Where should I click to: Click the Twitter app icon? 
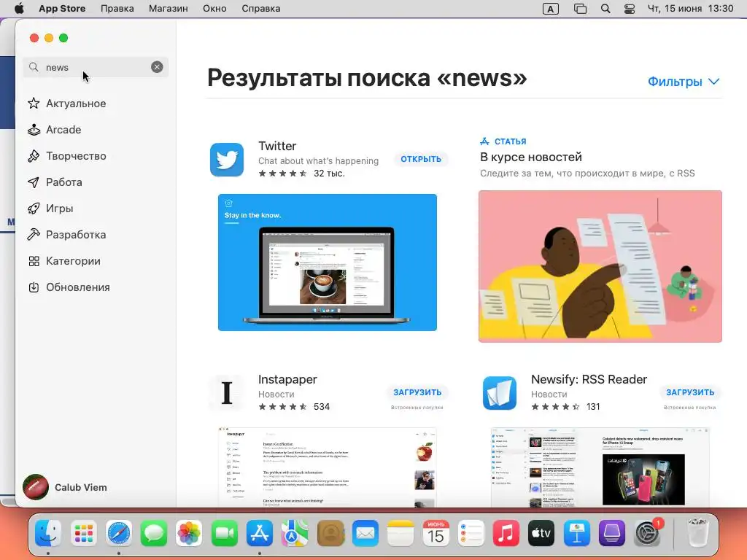pyautogui.click(x=227, y=160)
